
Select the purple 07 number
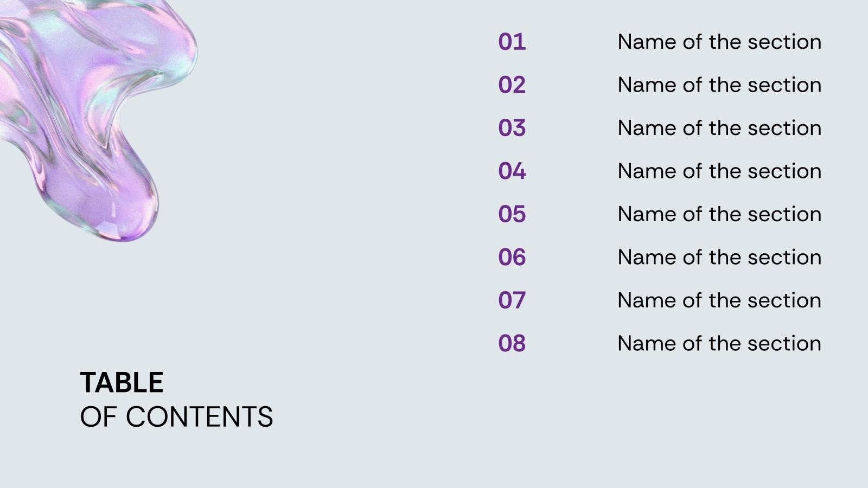coord(512,300)
